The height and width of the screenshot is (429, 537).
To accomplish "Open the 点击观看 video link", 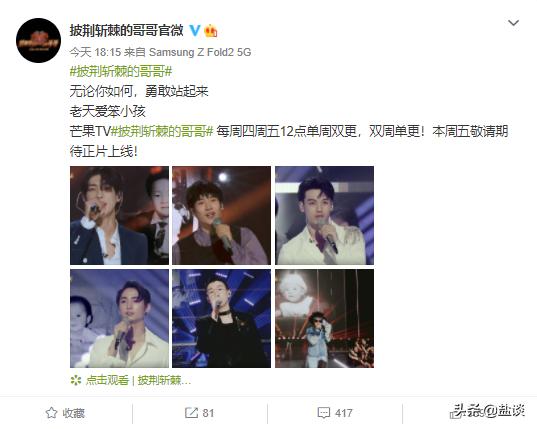I will [x=107, y=380].
